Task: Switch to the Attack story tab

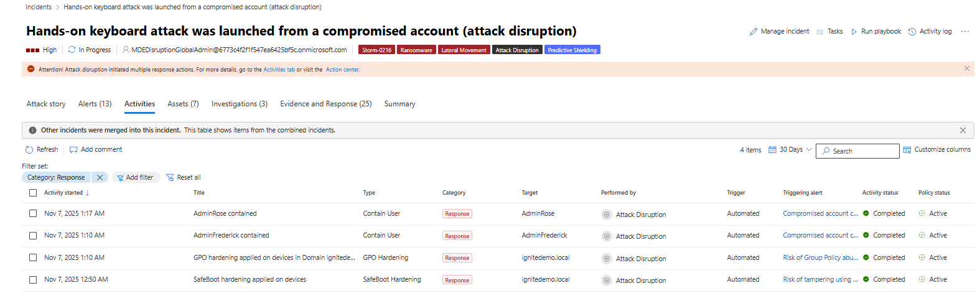Action: pyautogui.click(x=46, y=104)
